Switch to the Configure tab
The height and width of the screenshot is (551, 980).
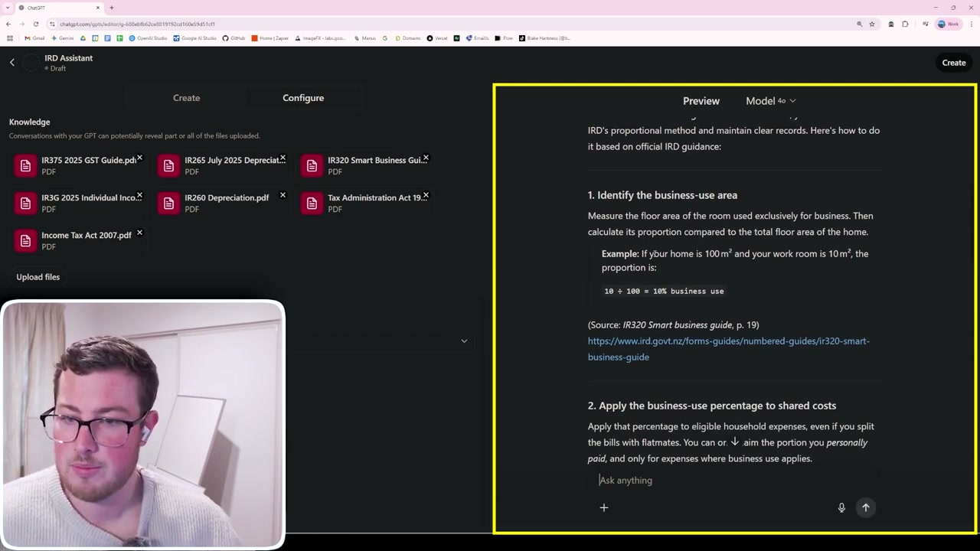pos(303,98)
